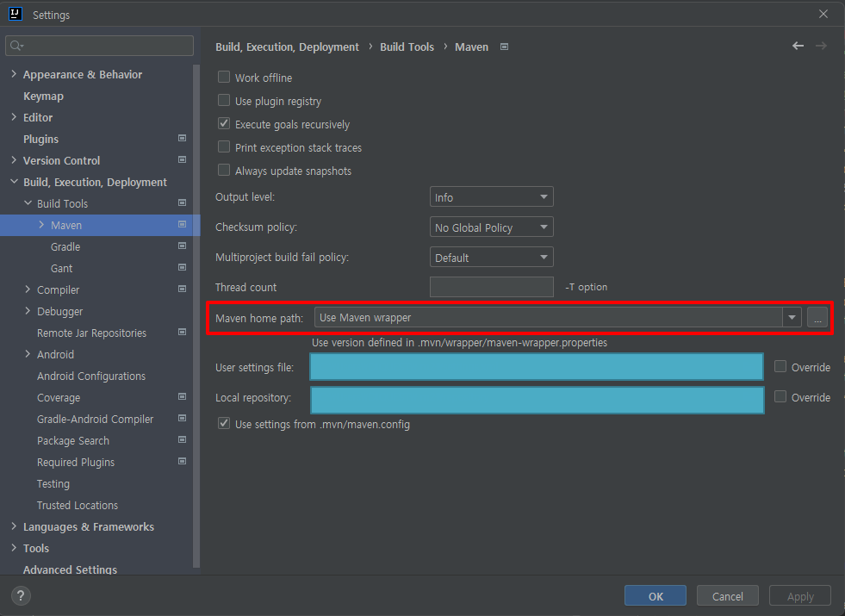Click the project-level icon beside Version Control
Viewport: 845px width, 616px height.
tap(182, 160)
